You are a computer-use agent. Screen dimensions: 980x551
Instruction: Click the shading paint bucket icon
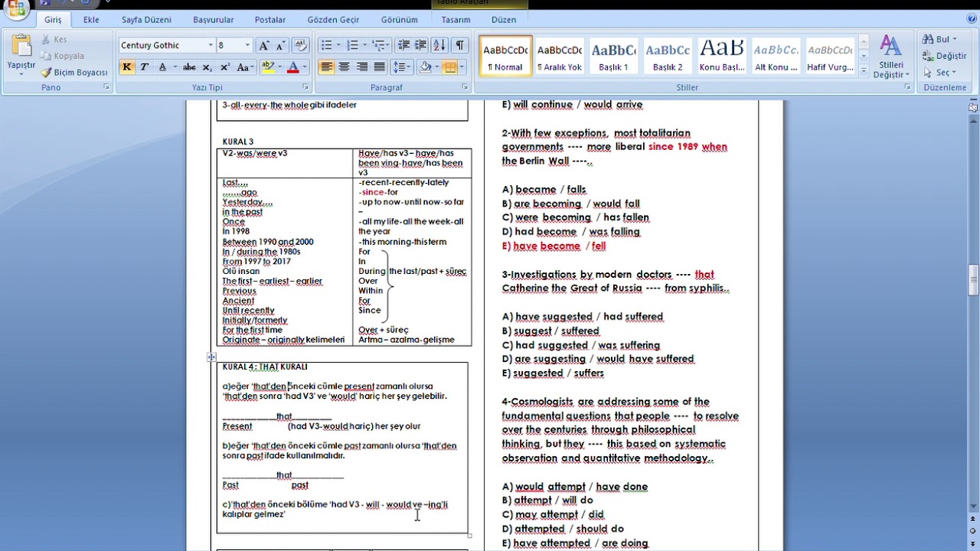tap(426, 67)
